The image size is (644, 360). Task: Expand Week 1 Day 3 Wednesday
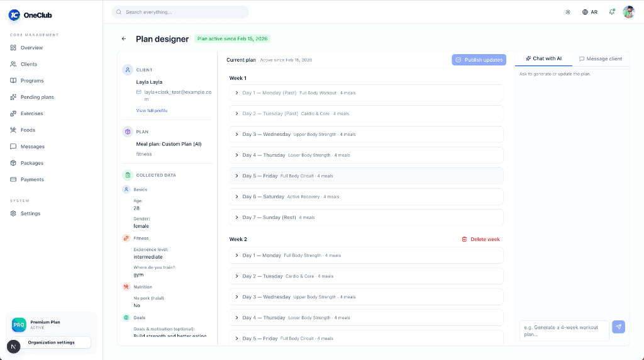point(366,135)
